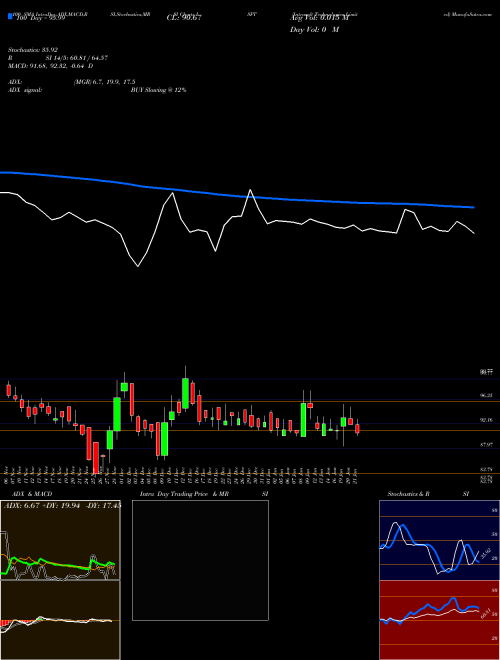This screenshot has height=660, width=500.
Task: Click the 83.78 price axis label
Action: coord(487,469)
